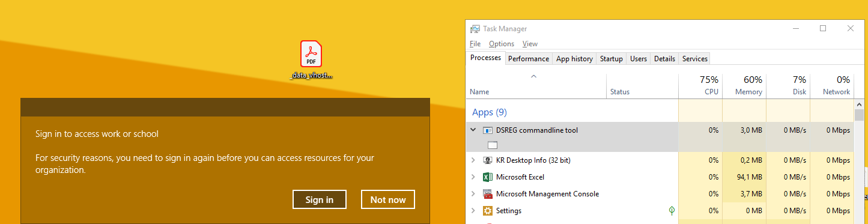
Task: Open the File menu in Task Manager
Action: point(475,44)
